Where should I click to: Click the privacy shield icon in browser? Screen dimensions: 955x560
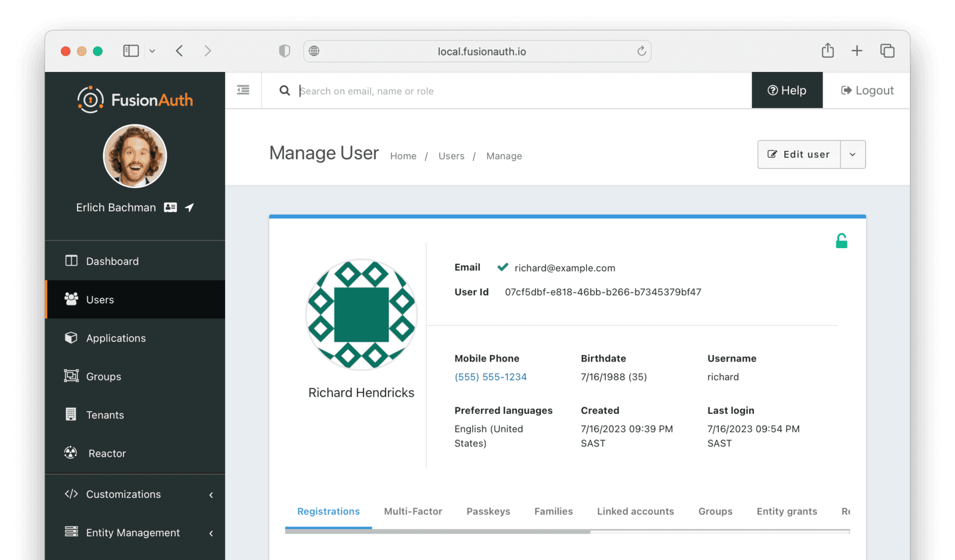(x=285, y=51)
